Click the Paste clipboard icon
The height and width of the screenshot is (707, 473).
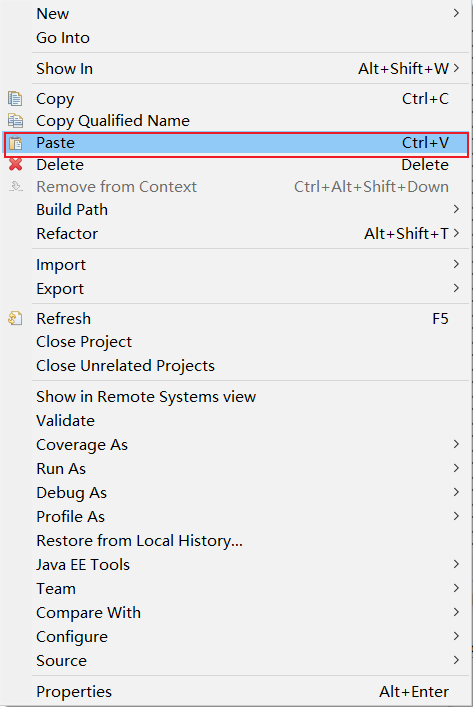(15, 143)
